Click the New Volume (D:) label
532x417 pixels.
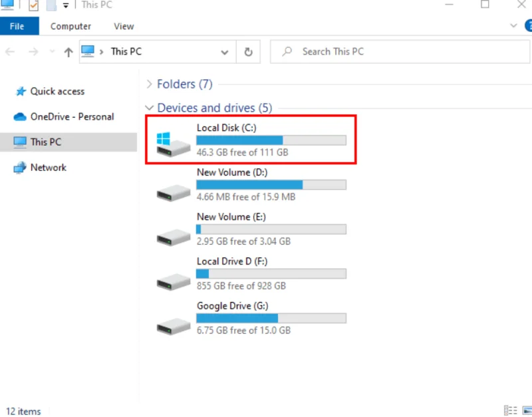coord(232,172)
